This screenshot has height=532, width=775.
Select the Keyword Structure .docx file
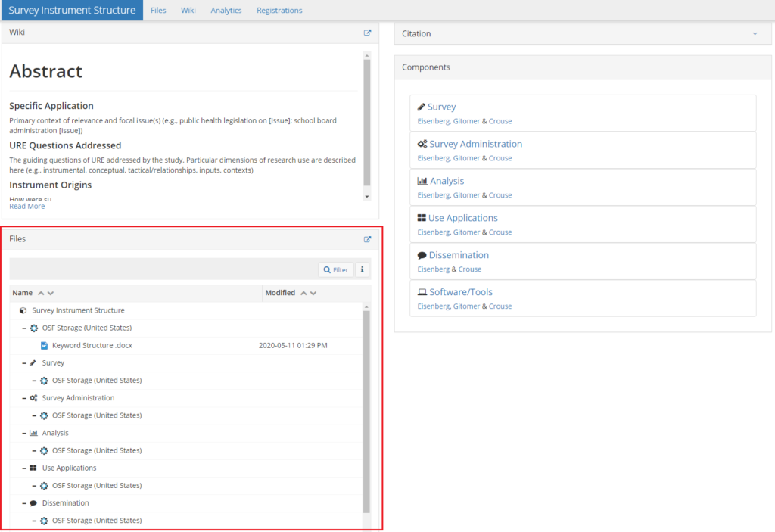click(92, 346)
